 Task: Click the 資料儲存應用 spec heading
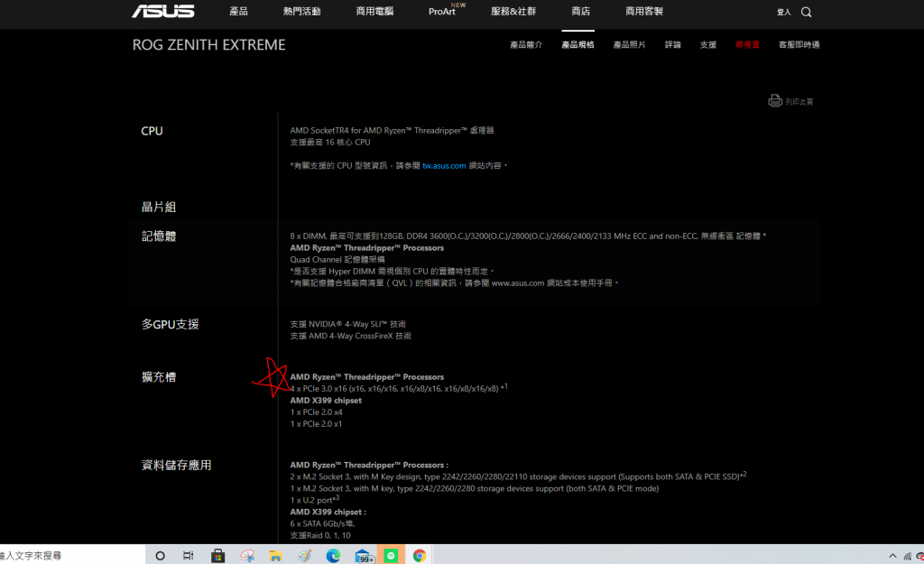coord(176,465)
